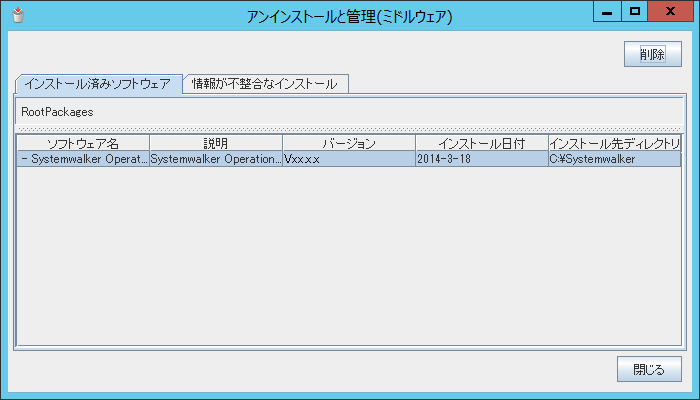This screenshot has height=400, width=700.
Task: Minimize the アンインストールと管理 window
Action: tap(607, 12)
